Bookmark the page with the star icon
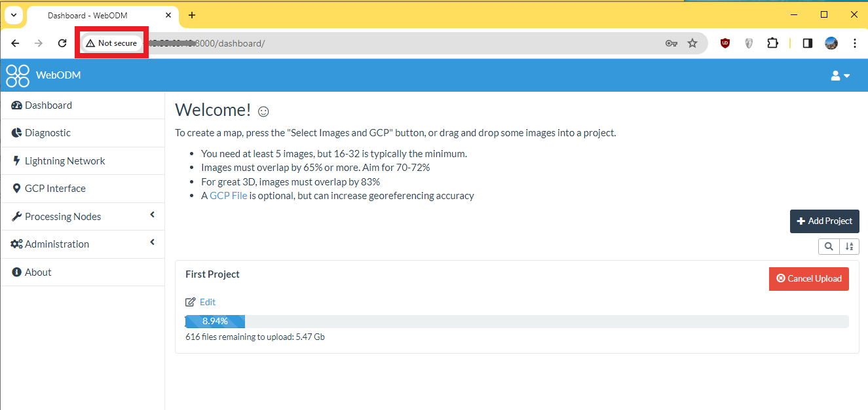 692,43
